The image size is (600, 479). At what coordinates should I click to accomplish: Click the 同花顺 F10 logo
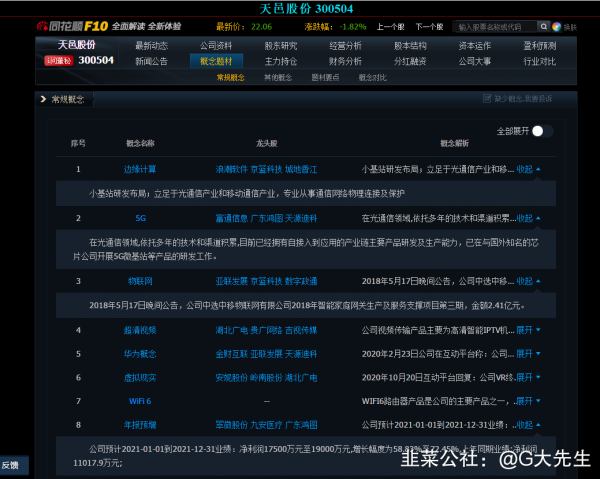(73, 26)
